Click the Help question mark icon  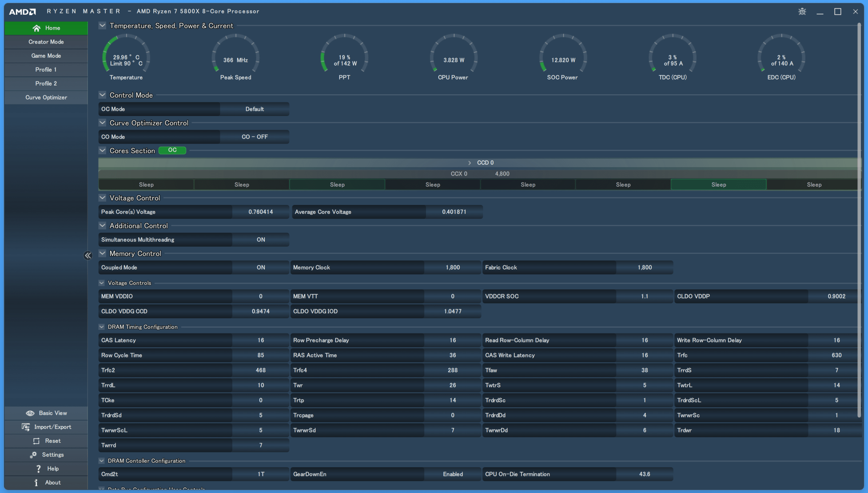39,469
